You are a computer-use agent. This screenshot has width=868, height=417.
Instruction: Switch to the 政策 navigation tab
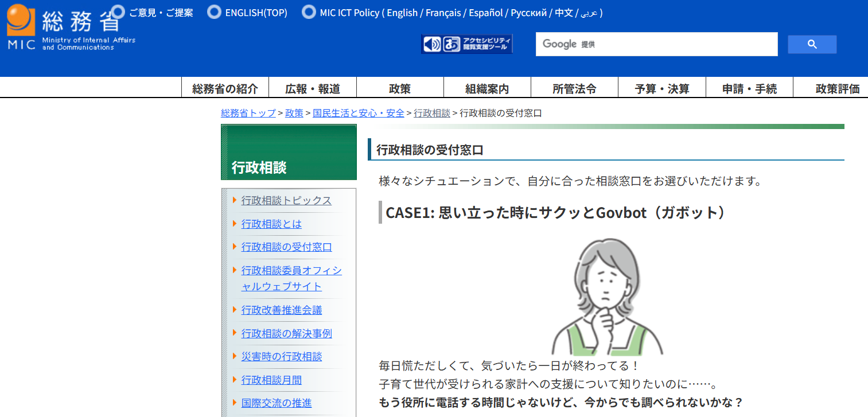point(399,88)
